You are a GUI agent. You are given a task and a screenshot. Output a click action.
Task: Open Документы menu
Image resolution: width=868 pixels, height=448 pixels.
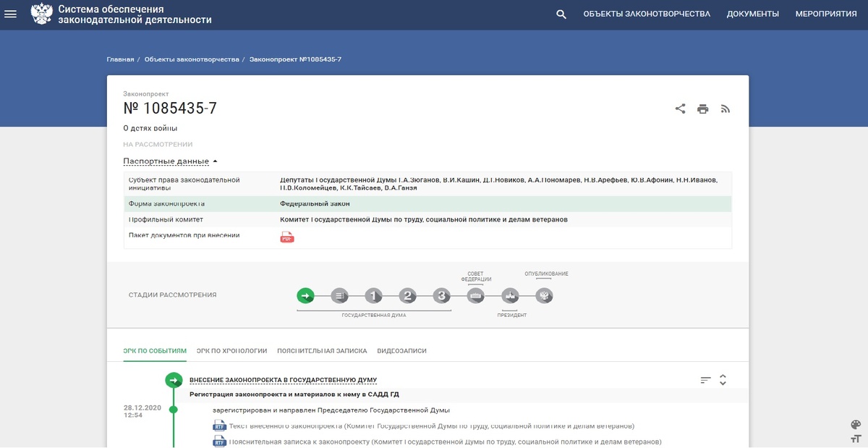click(753, 14)
